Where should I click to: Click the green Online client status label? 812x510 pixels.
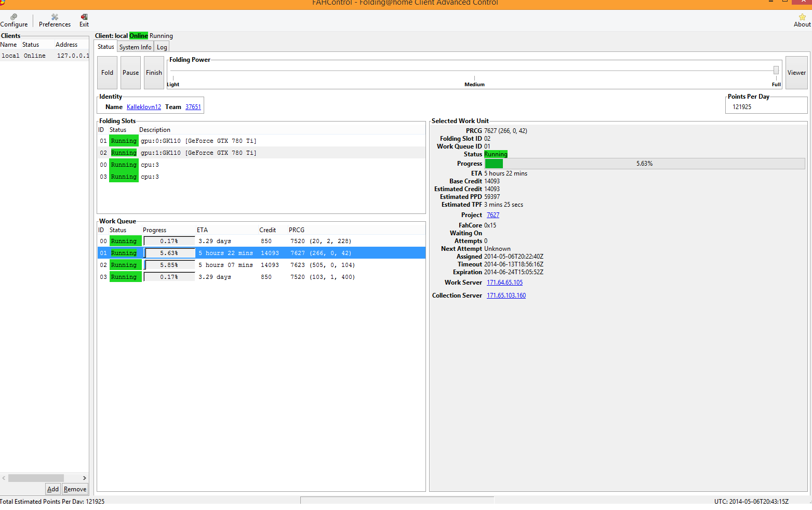(138, 36)
